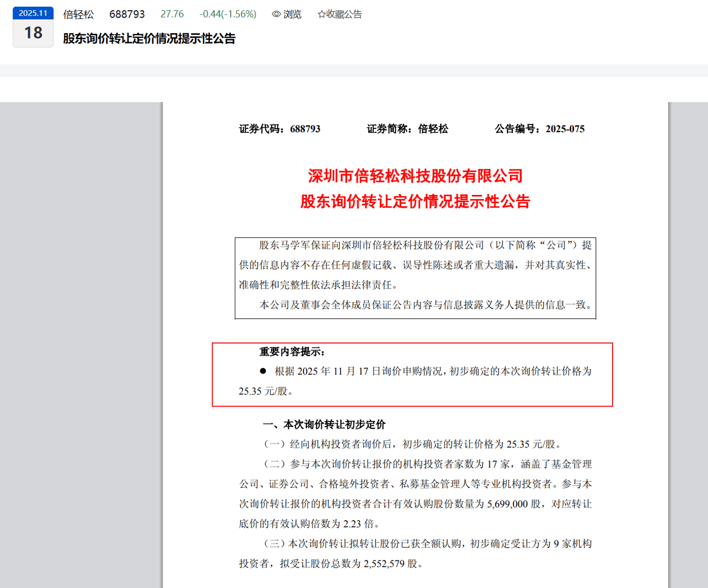The width and height of the screenshot is (708, 588).
Task: Click the eye icon beside 浏览
Action: click(x=276, y=15)
